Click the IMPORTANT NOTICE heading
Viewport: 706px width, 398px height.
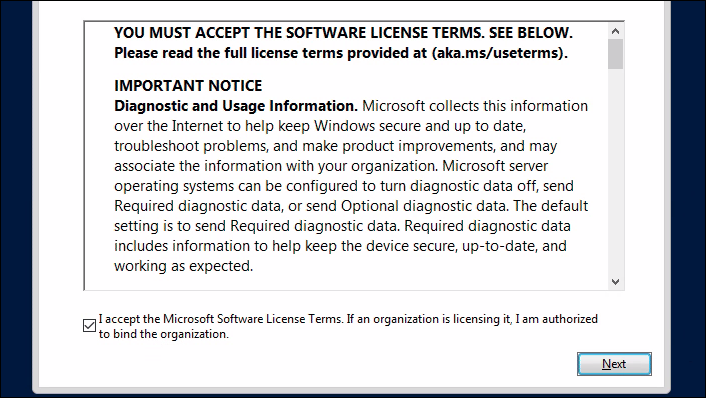pos(188,86)
